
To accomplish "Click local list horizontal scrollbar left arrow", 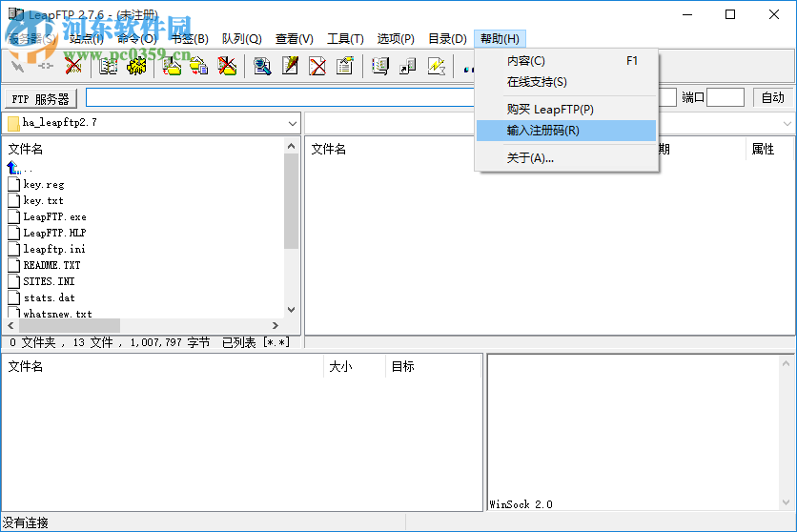I will tap(11, 326).
